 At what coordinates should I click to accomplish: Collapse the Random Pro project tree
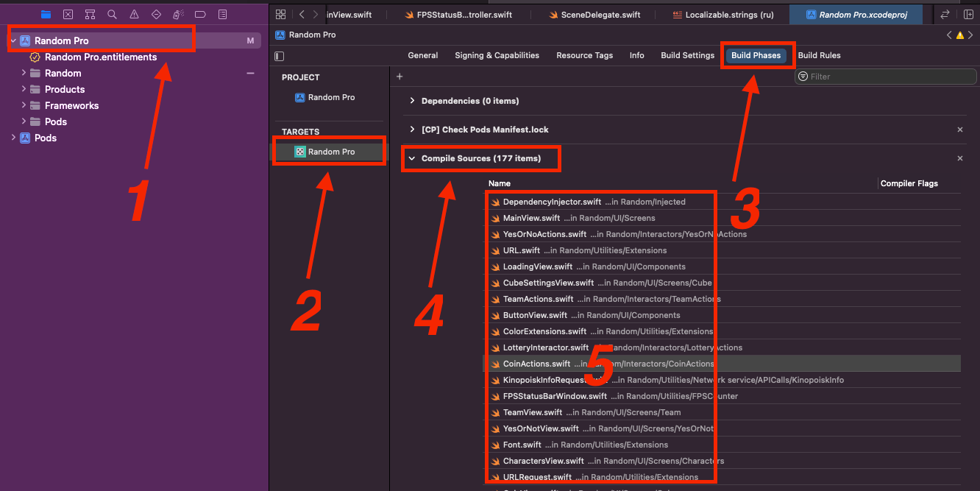coord(14,40)
